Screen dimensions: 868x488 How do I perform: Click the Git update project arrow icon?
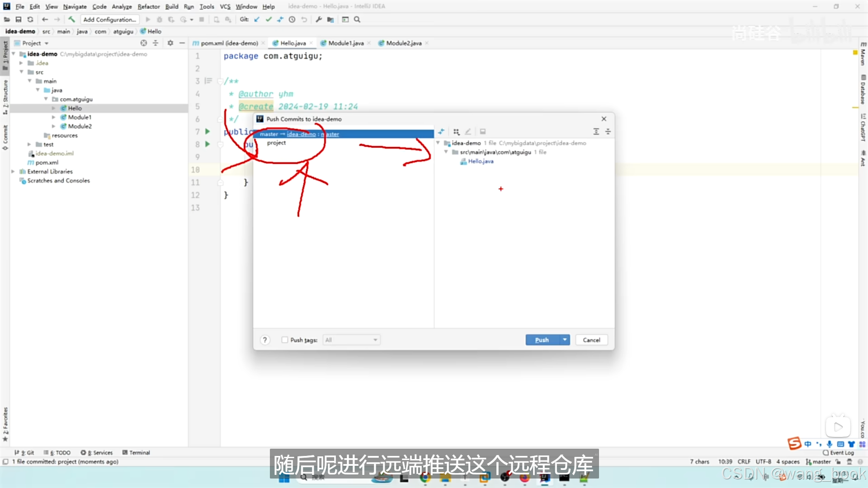click(x=257, y=19)
